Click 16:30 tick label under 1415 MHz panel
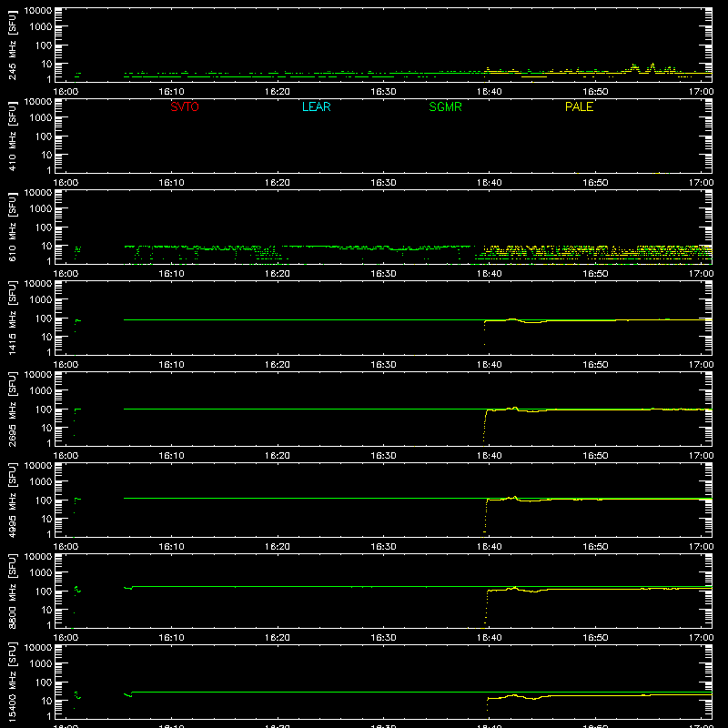 click(x=383, y=365)
